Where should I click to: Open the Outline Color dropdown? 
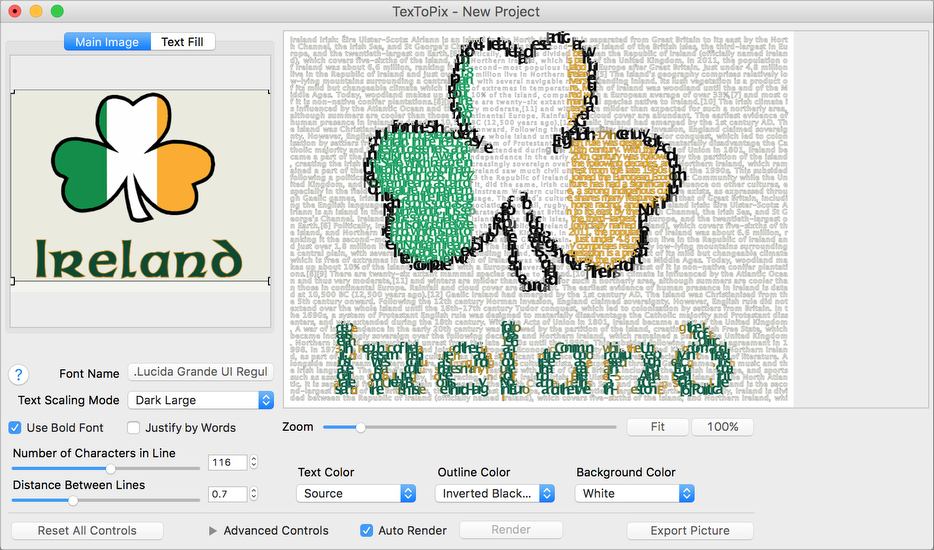[494, 493]
